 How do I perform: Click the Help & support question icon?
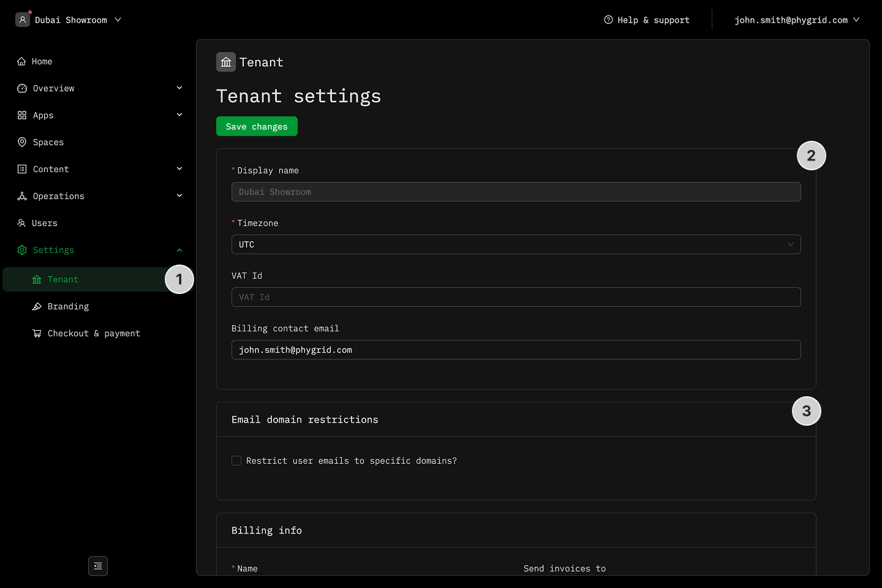[608, 20]
